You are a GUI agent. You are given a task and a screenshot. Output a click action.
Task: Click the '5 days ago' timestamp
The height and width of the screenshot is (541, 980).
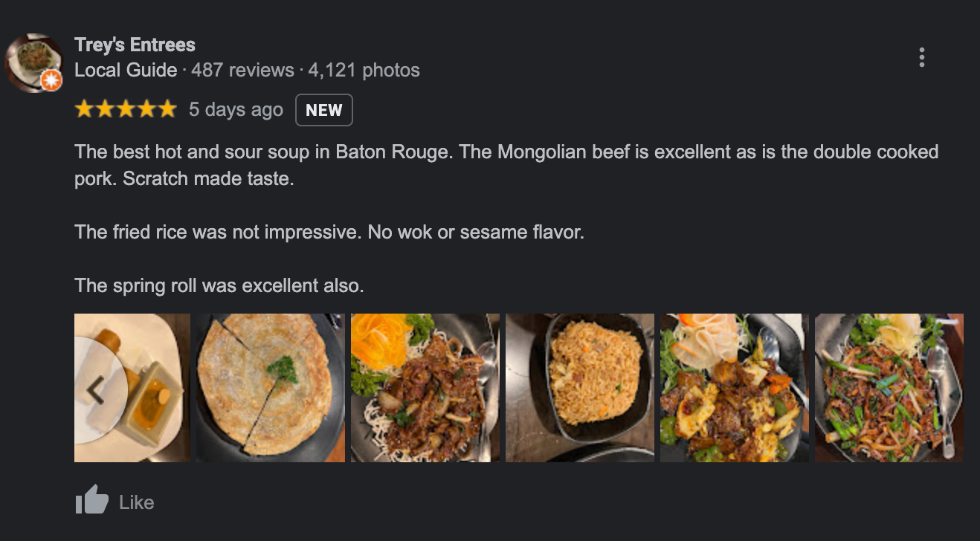[x=236, y=110]
